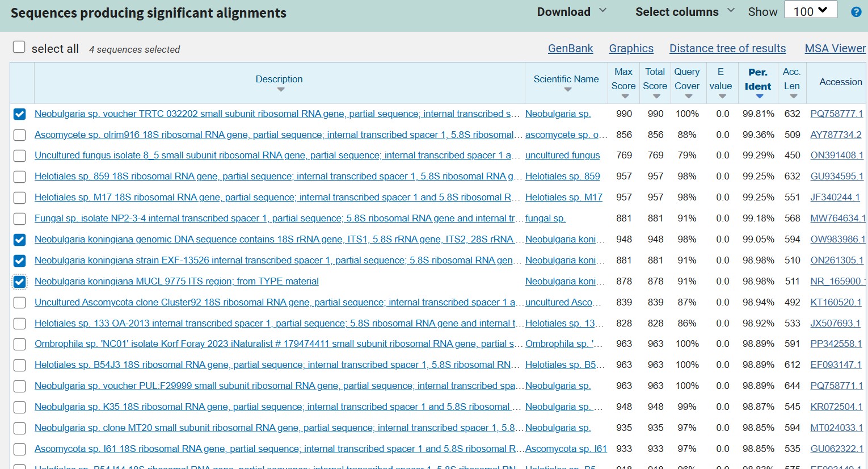
Task: Open Neobulgaria koningiana MUCL 9775 ITS region entry
Action: [176, 282]
